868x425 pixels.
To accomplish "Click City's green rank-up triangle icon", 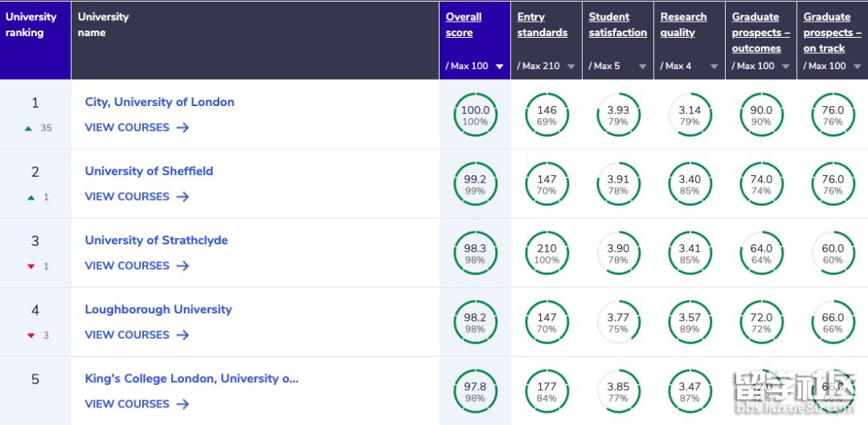I will pos(29,129).
